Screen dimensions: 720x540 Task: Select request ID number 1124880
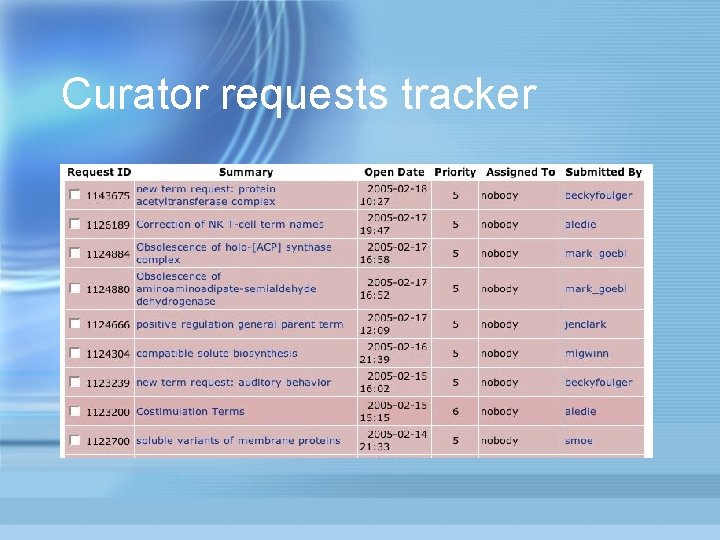[x=108, y=289]
